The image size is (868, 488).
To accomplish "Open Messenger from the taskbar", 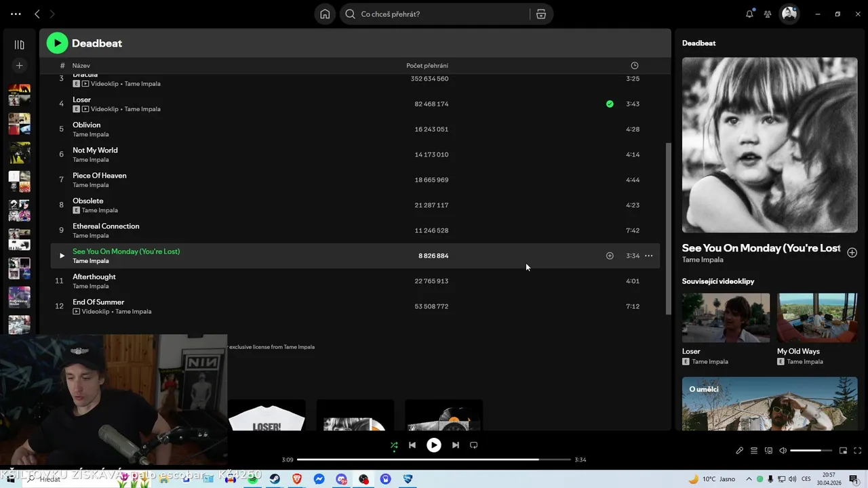I will [x=319, y=479].
